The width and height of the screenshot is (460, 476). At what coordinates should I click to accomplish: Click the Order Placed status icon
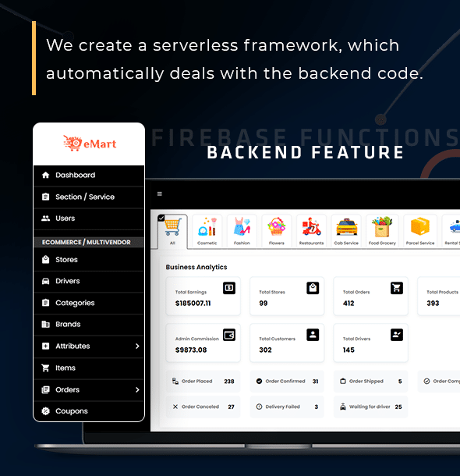175,381
